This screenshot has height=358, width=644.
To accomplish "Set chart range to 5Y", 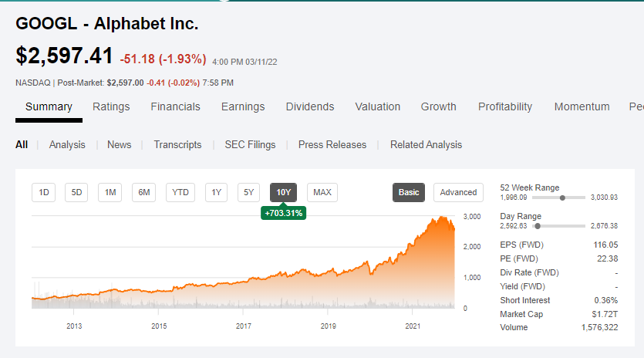I will pos(248,192).
